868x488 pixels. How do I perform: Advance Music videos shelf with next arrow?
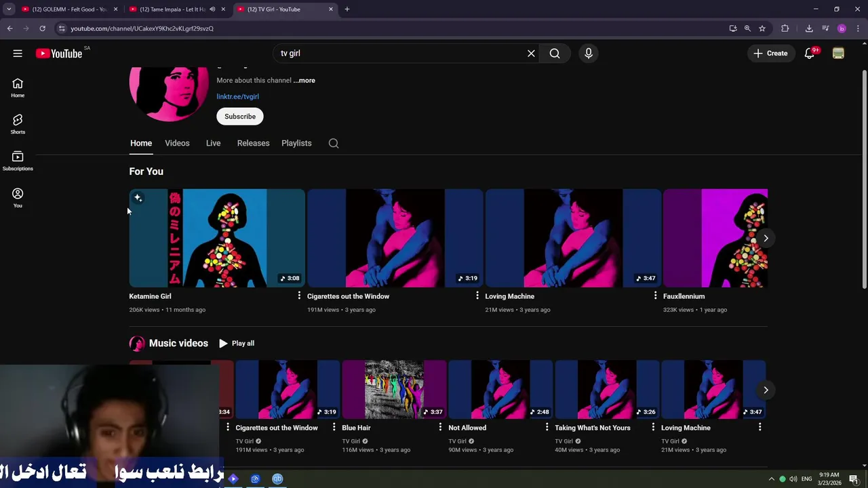pyautogui.click(x=766, y=390)
